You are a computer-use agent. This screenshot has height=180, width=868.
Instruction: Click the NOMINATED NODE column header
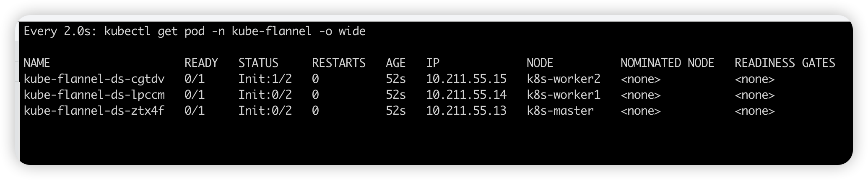667,63
